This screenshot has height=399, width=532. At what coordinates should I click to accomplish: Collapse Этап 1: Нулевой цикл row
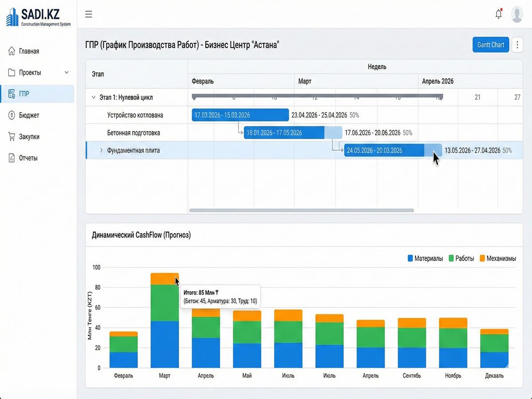pyautogui.click(x=93, y=97)
